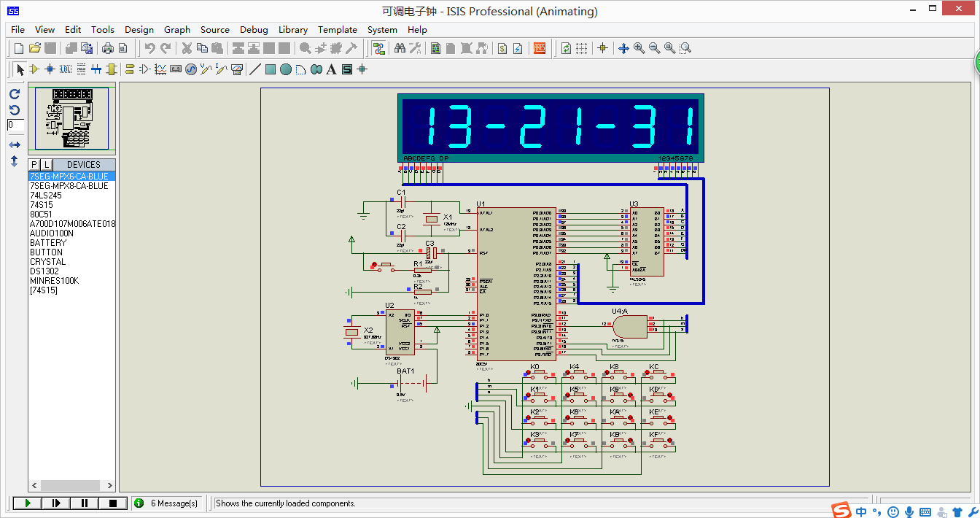Screen dimensions: 980x518
Task: Select the Subcircuit Mode tool
Action: [112, 69]
